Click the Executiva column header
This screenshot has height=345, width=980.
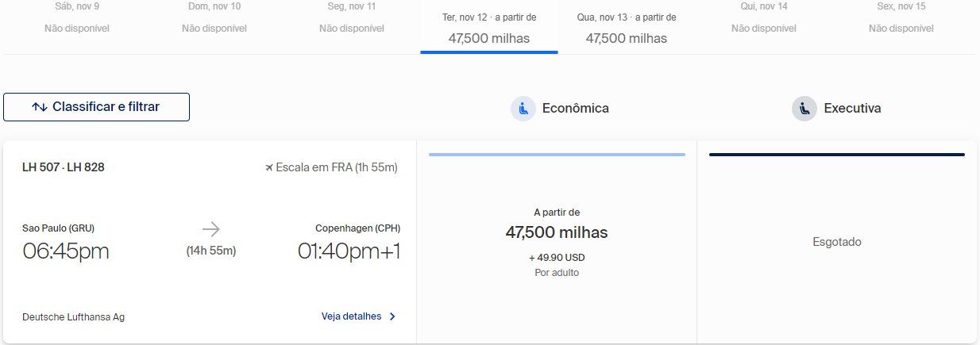click(852, 109)
